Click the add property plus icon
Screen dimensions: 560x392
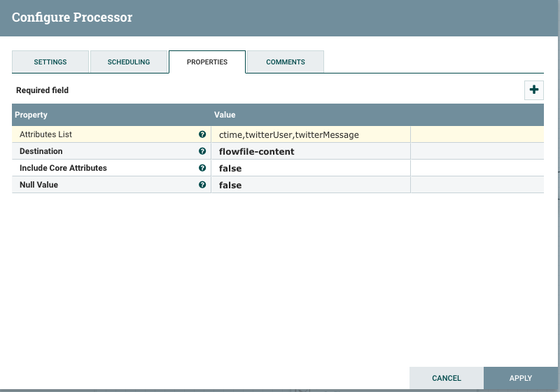534,90
